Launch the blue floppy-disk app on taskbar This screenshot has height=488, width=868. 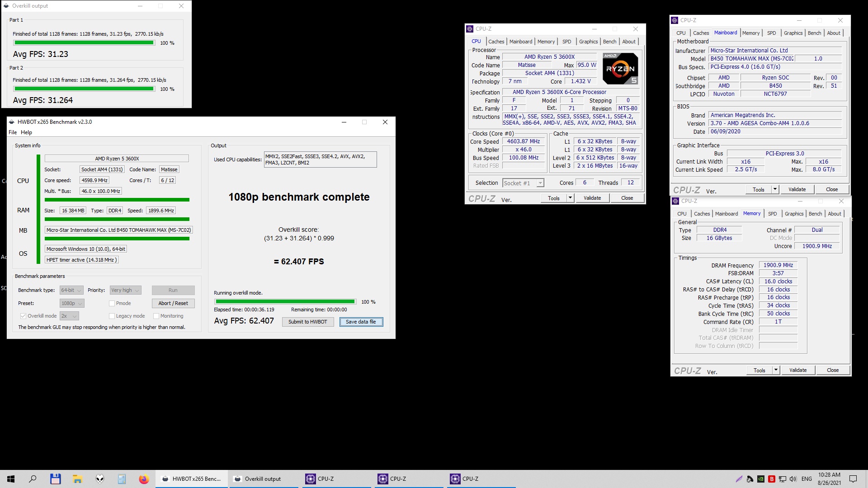[55, 479]
